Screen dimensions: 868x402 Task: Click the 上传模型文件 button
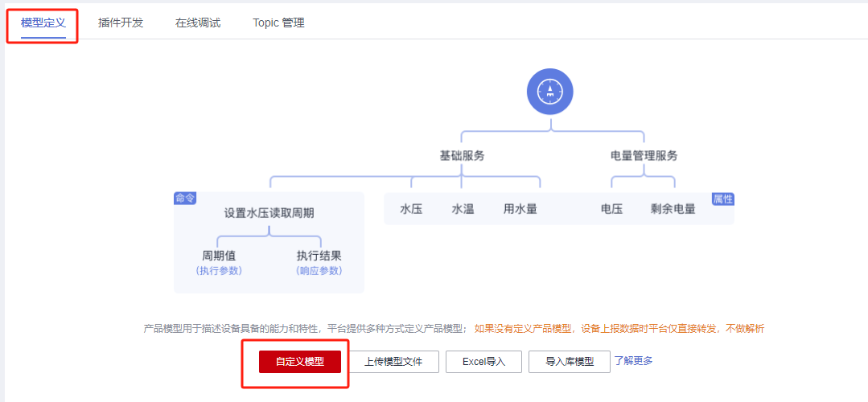[x=393, y=362]
